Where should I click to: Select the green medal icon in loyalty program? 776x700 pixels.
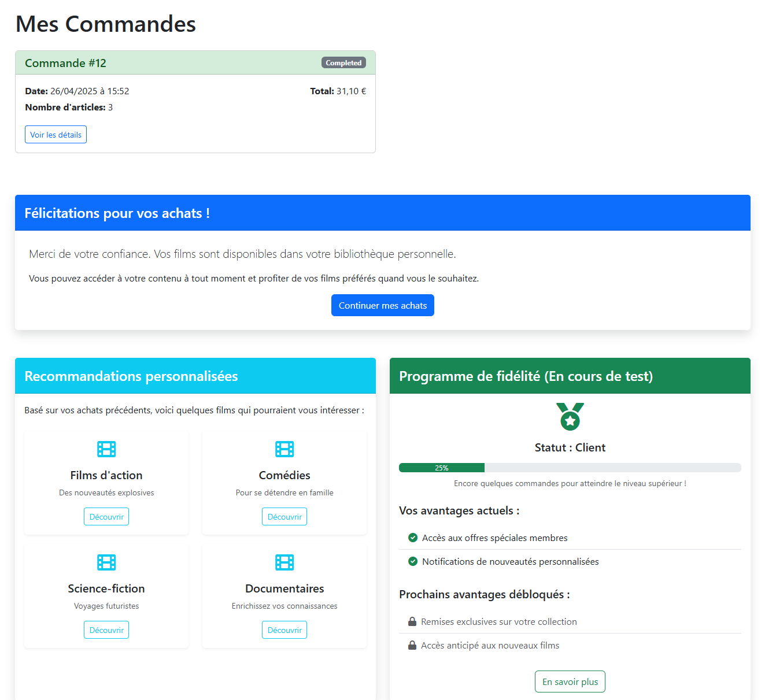point(570,416)
